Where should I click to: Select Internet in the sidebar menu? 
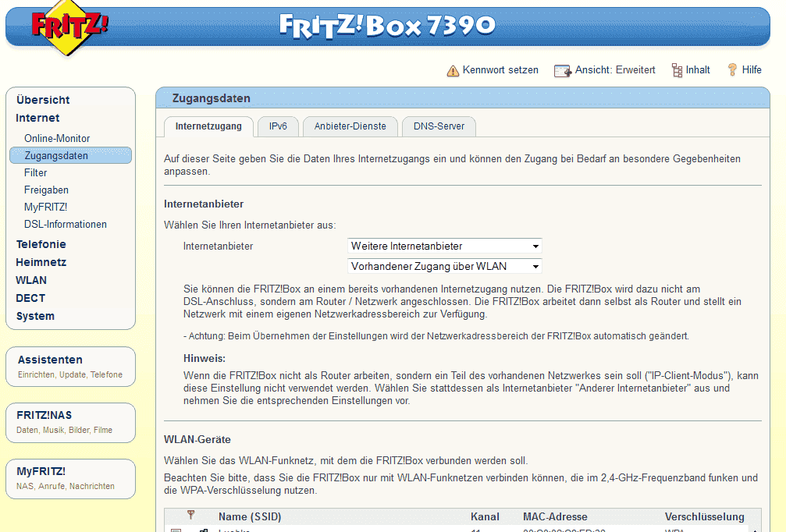pos(37,118)
